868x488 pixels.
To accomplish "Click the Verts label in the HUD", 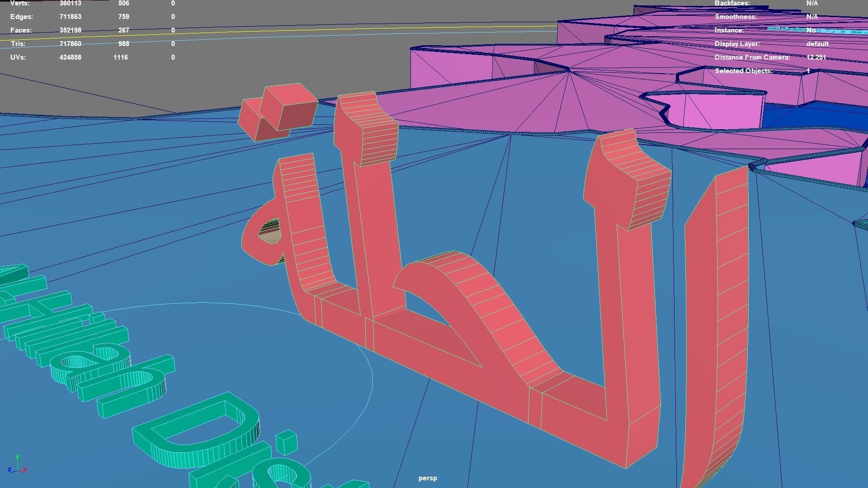I will [20, 3].
